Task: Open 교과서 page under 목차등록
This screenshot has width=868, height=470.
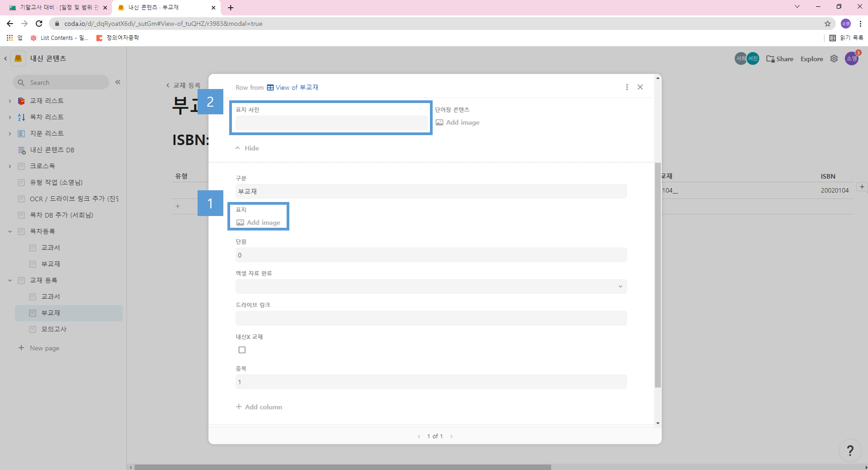Action: (x=51, y=248)
